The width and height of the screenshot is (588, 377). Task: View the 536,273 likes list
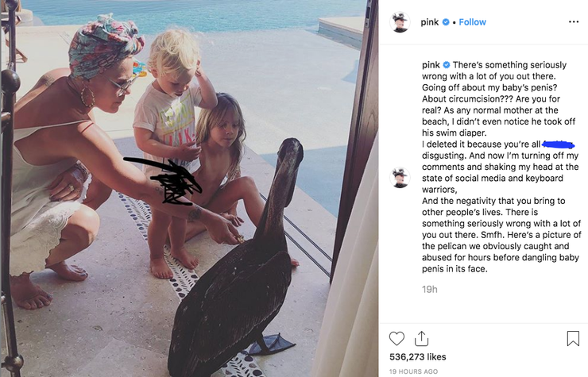tap(418, 357)
